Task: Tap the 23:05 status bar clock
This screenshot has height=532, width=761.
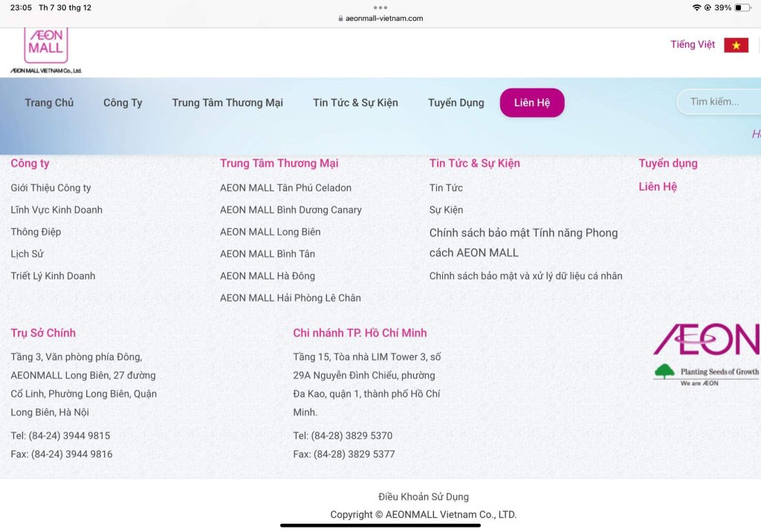Action: (x=21, y=7)
